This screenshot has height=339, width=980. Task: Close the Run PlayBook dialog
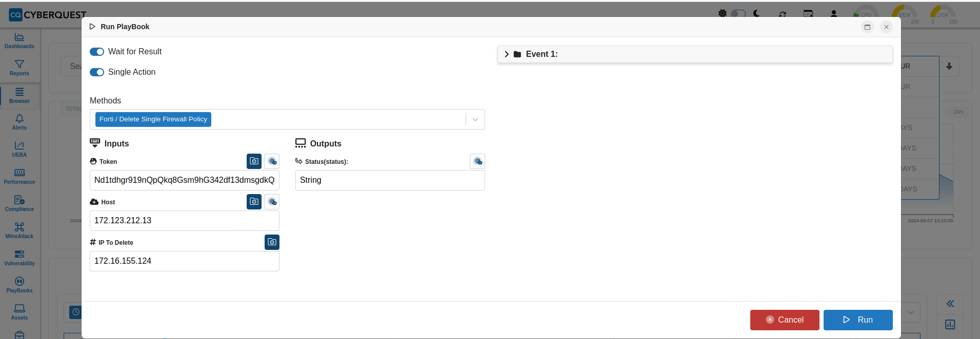click(886, 27)
